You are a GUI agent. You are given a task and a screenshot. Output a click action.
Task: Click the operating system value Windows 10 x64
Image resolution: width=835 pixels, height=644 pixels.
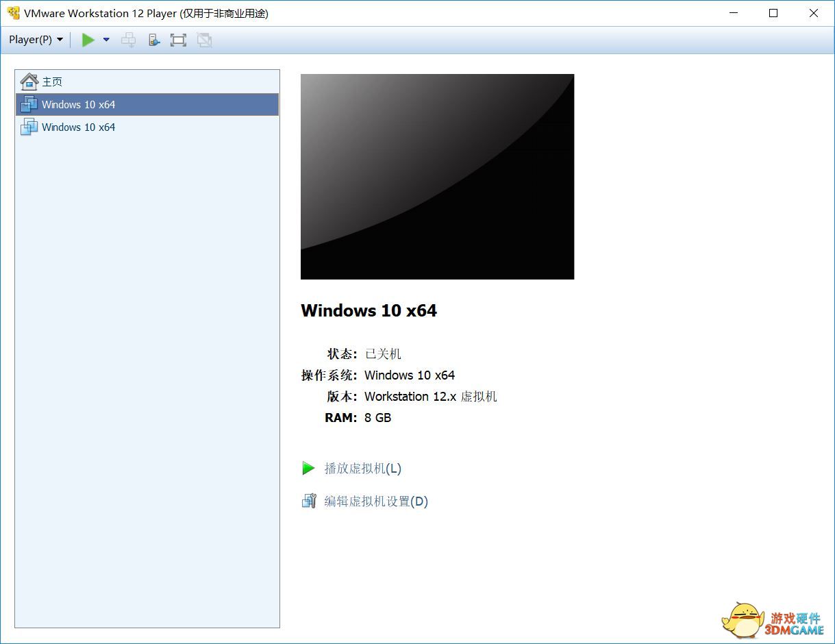[410, 375]
